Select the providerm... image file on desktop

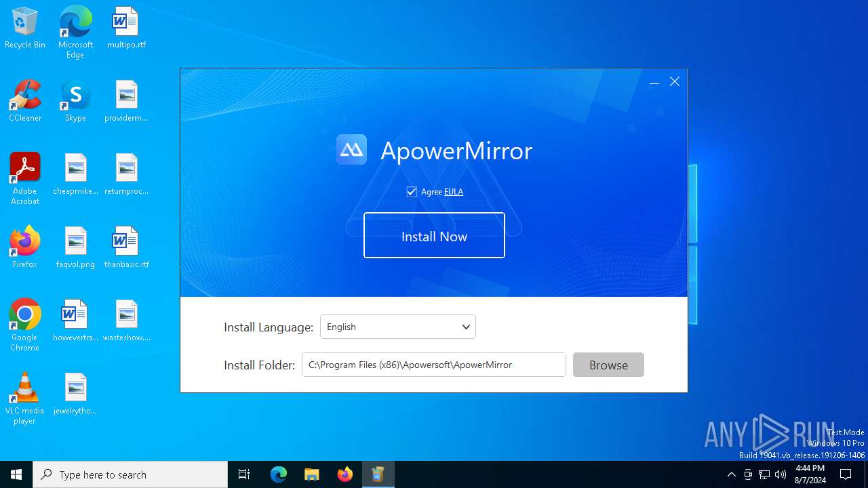[126, 102]
